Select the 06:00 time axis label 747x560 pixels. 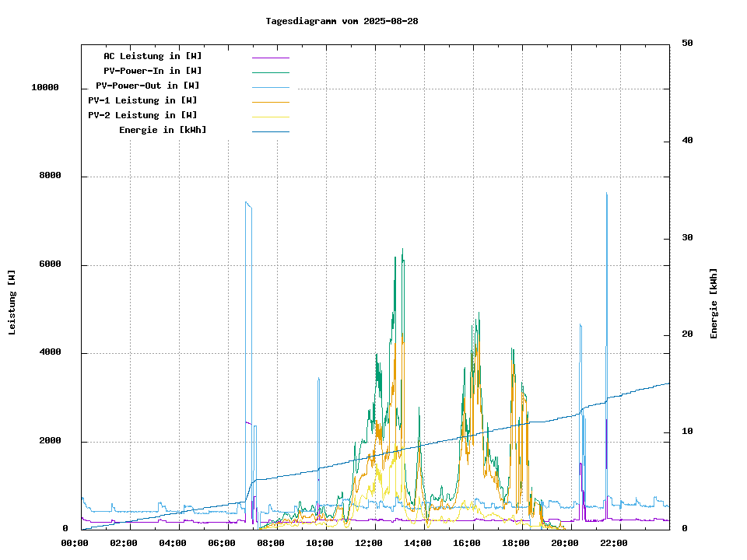[x=222, y=543]
